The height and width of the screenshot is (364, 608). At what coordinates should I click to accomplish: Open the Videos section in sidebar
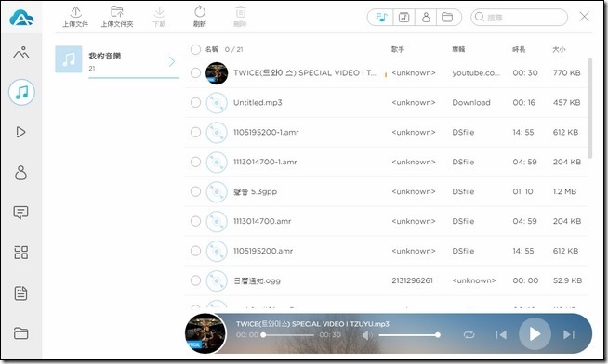click(21, 132)
